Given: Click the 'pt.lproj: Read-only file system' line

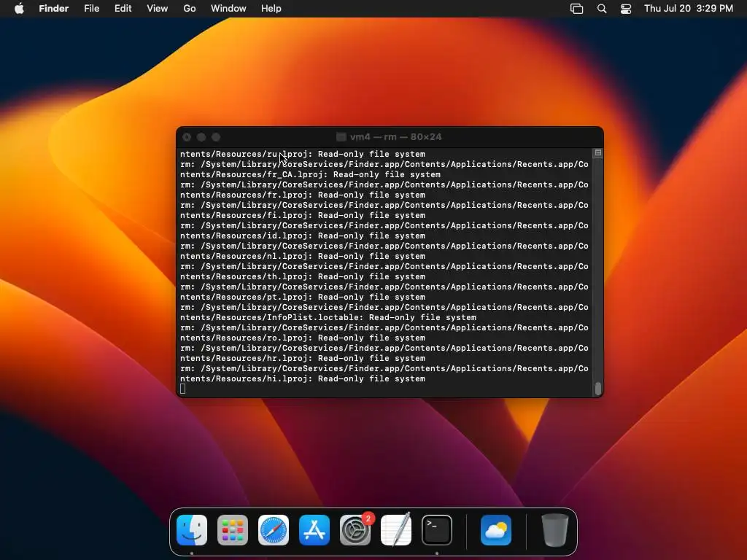Looking at the screenshot, I should [303, 297].
